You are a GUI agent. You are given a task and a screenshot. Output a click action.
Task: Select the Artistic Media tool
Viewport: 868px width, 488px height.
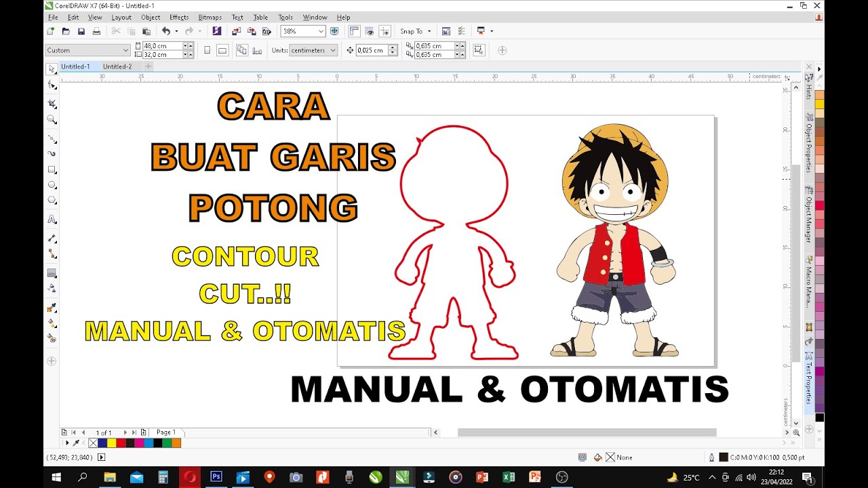pyautogui.click(x=52, y=154)
